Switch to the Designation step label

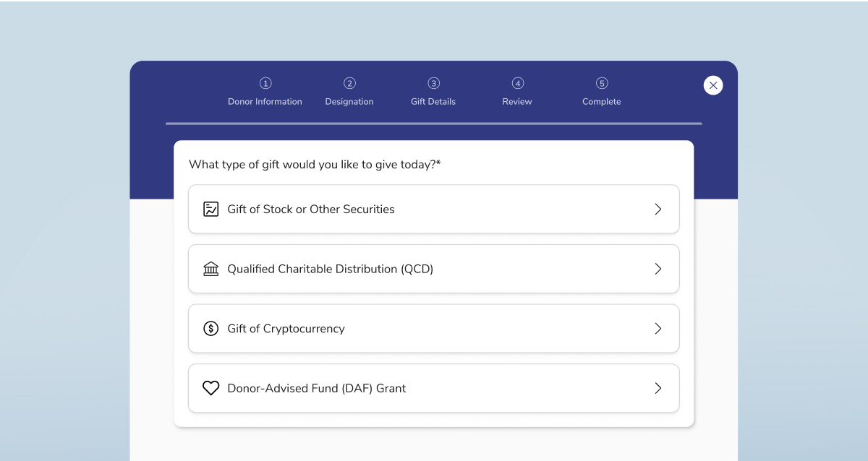[349, 102]
